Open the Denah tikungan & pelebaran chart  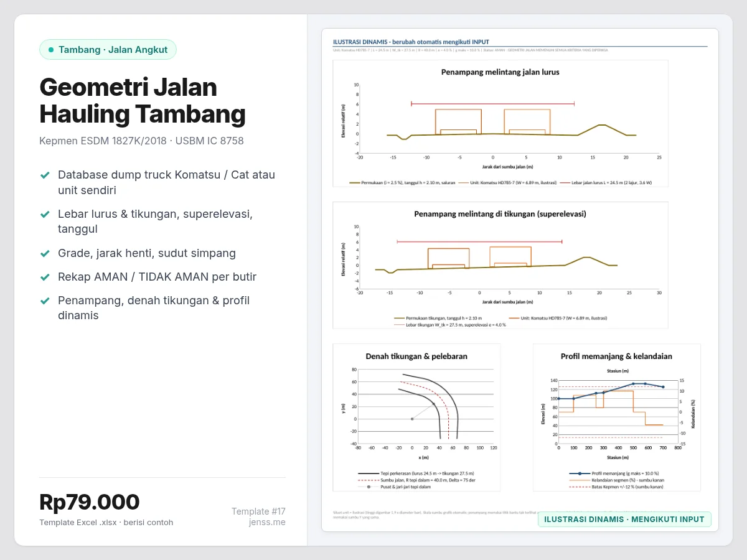pyautogui.click(x=416, y=418)
